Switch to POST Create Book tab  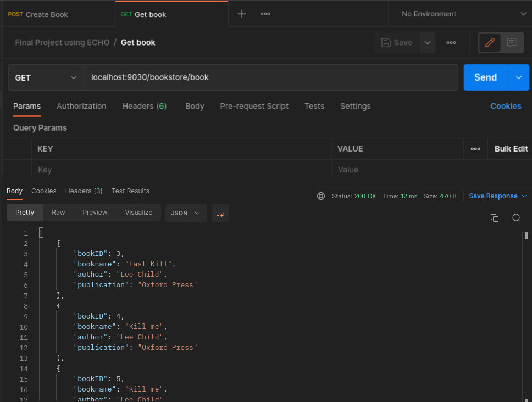tap(38, 14)
